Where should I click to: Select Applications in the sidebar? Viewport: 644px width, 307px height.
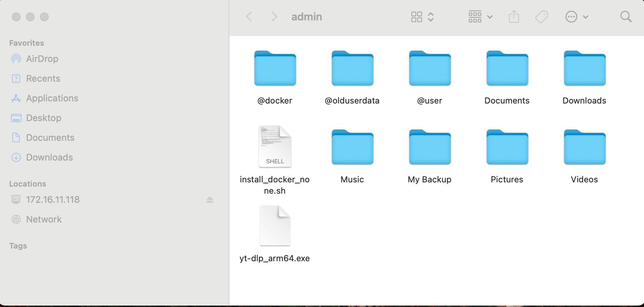[52, 98]
